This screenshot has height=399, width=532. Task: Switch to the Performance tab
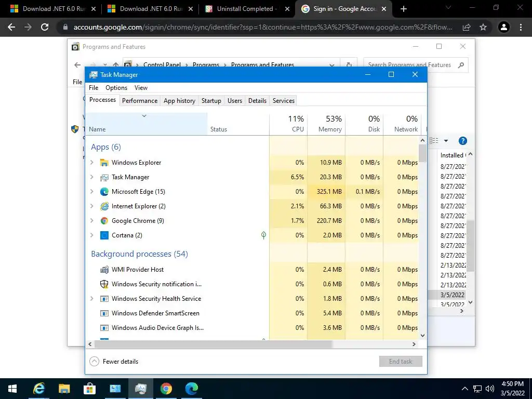[140, 101]
